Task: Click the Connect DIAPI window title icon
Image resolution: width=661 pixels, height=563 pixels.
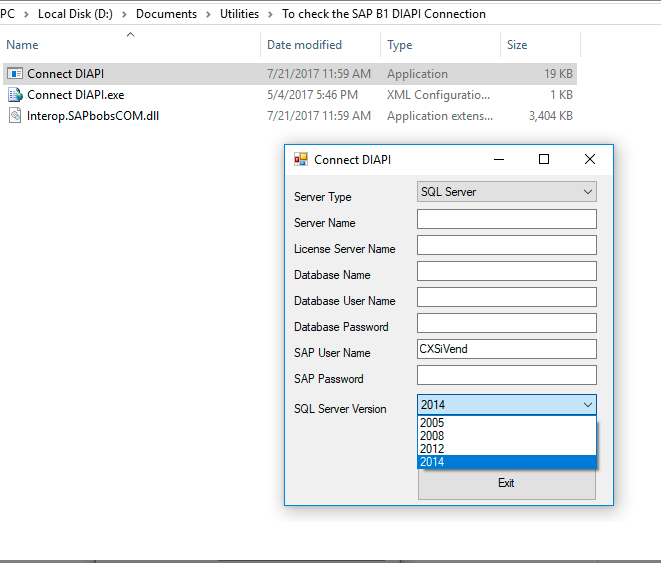Action: pos(301,159)
